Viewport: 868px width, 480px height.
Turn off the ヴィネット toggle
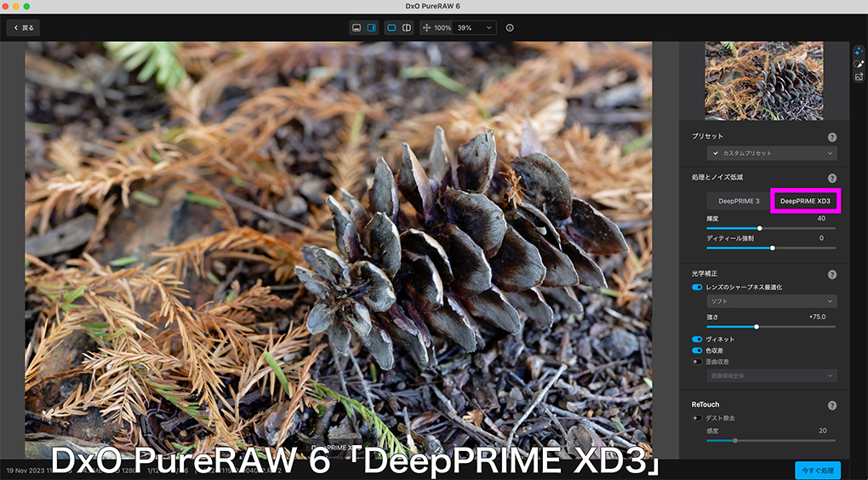pos(697,340)
